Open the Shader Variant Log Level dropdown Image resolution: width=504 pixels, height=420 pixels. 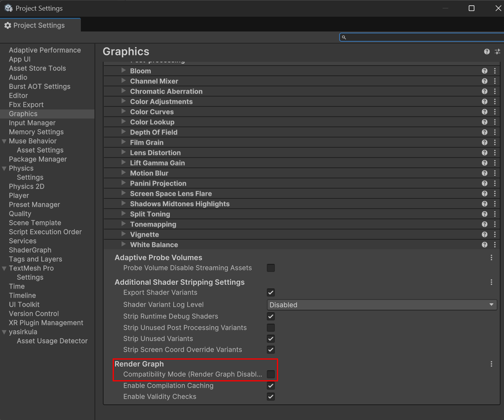pos(382,304)
